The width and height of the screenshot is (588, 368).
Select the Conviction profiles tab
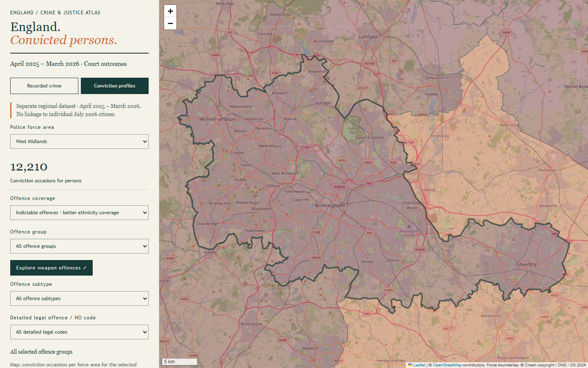click(115, 86)
